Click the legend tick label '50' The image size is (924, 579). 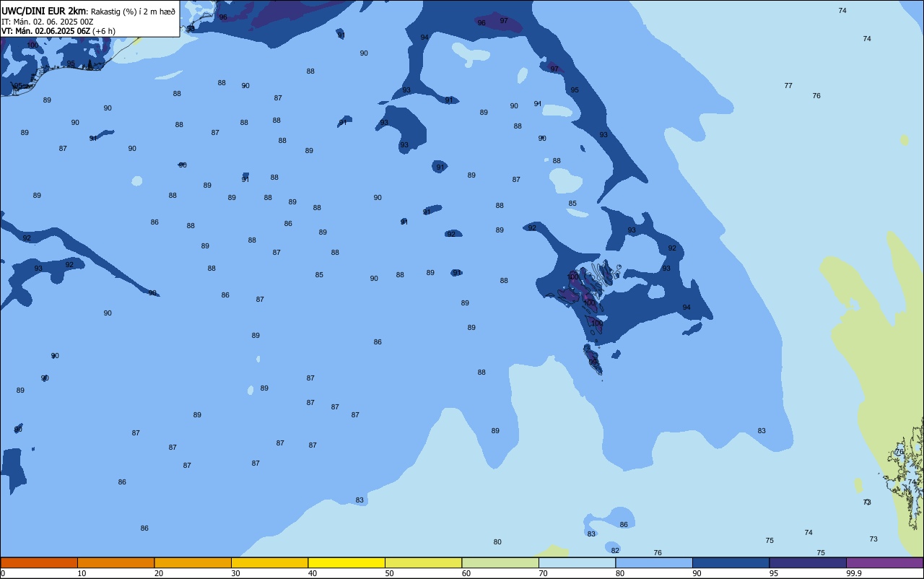point(389,573)
